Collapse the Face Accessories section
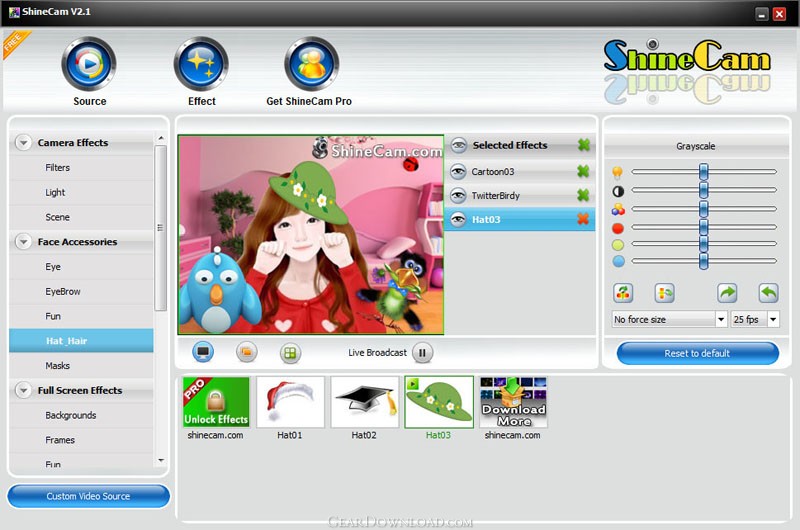This screenshot has height=530, width=800. pyautogui.click(x=23, y=241)
